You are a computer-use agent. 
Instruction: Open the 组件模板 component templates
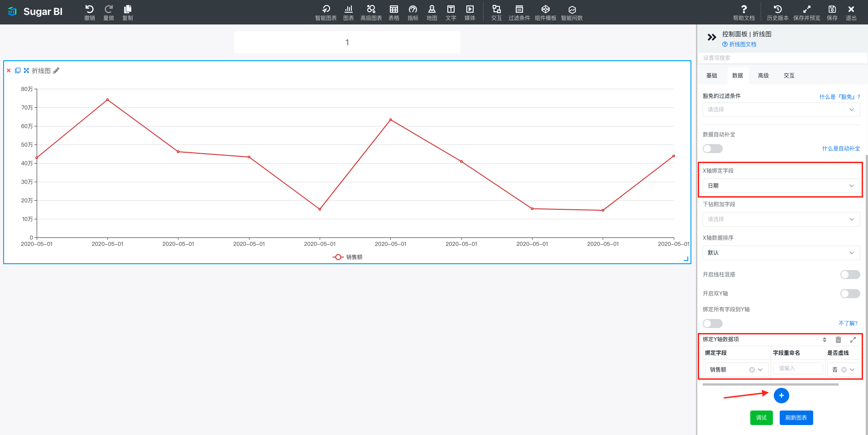coord(546,12)
